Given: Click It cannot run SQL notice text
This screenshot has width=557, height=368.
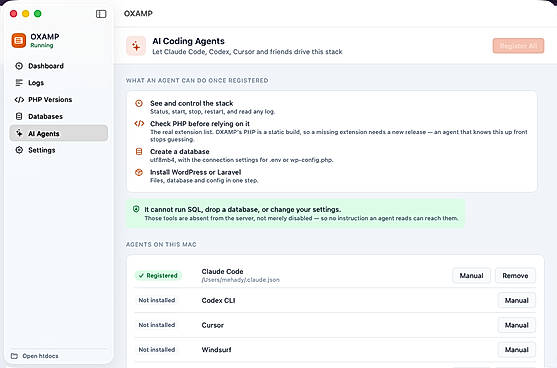Looking at the screenshot, I should click(243, 210).
